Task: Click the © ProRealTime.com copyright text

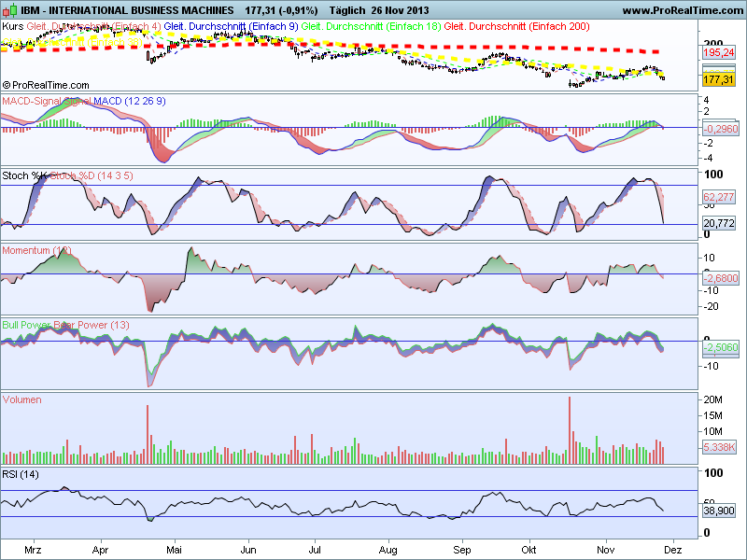Action: pos(46,85)
